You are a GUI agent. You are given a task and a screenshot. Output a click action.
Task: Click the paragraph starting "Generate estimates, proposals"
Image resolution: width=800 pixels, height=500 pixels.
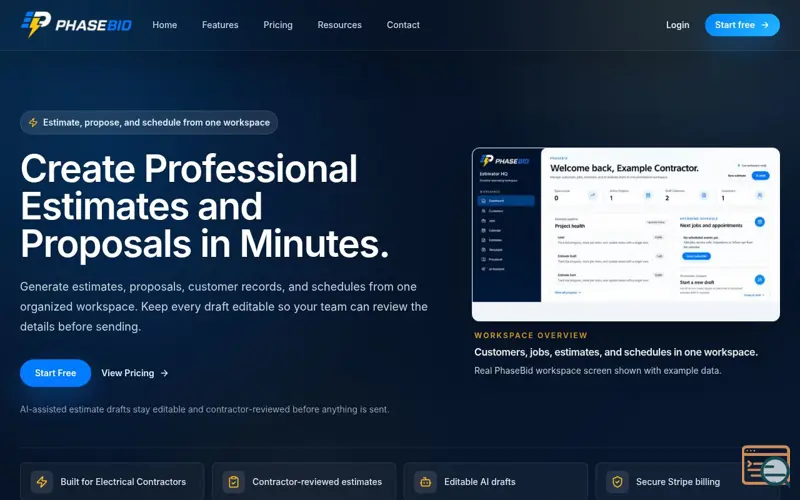pyautogui.click(x=224, y=307)
